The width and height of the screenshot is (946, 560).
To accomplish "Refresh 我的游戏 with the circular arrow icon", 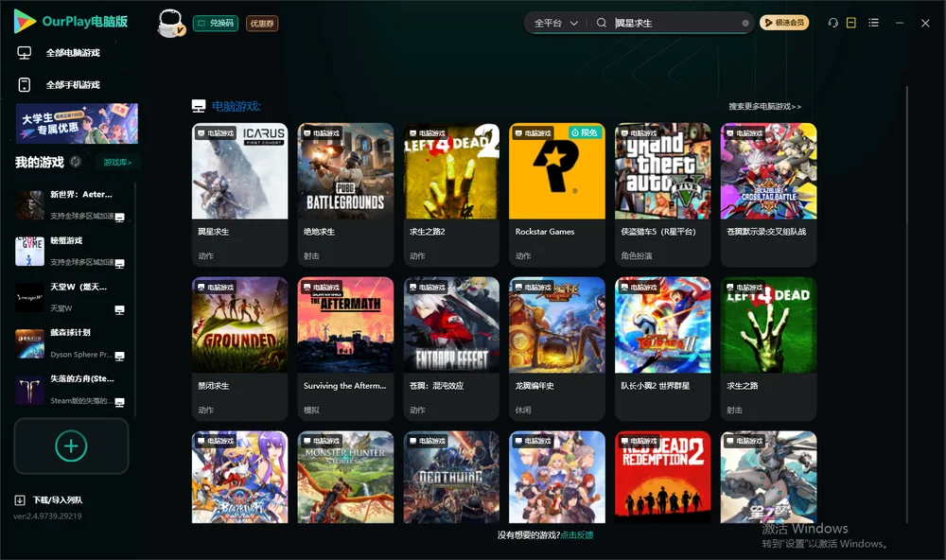I will tap(76, 162).
